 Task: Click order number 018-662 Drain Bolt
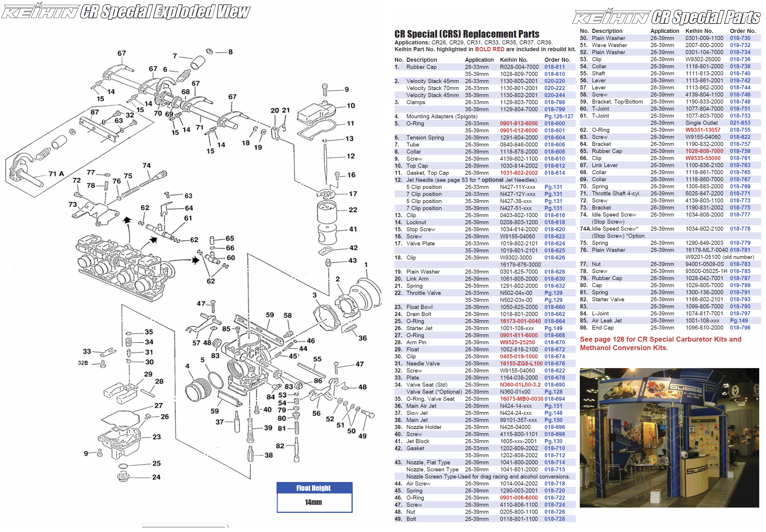(x=554, y=314)
